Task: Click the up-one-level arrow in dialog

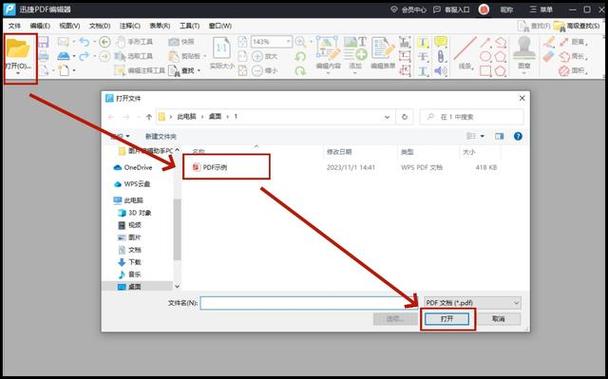Action: coord(149,117)
